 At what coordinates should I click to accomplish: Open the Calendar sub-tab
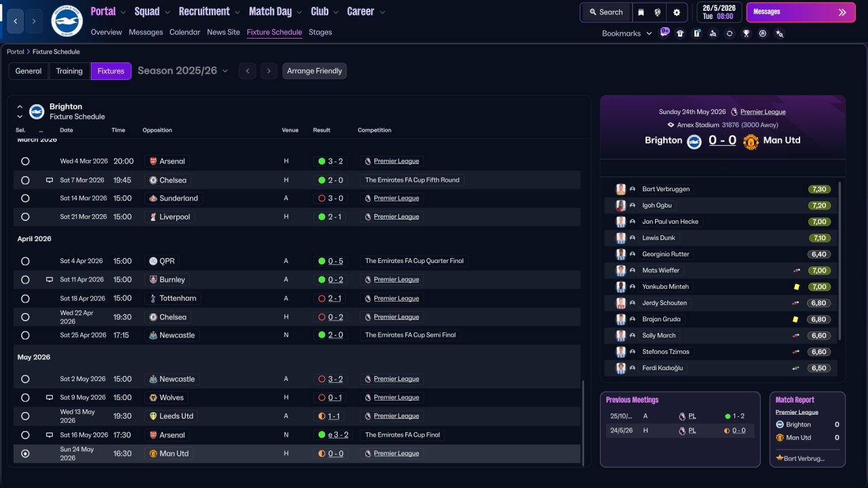coord(185,32)
